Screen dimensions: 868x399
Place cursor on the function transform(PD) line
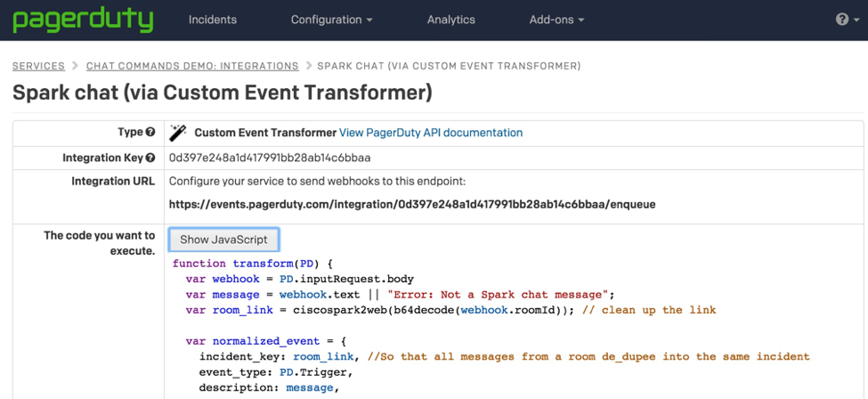pos(252,264)
